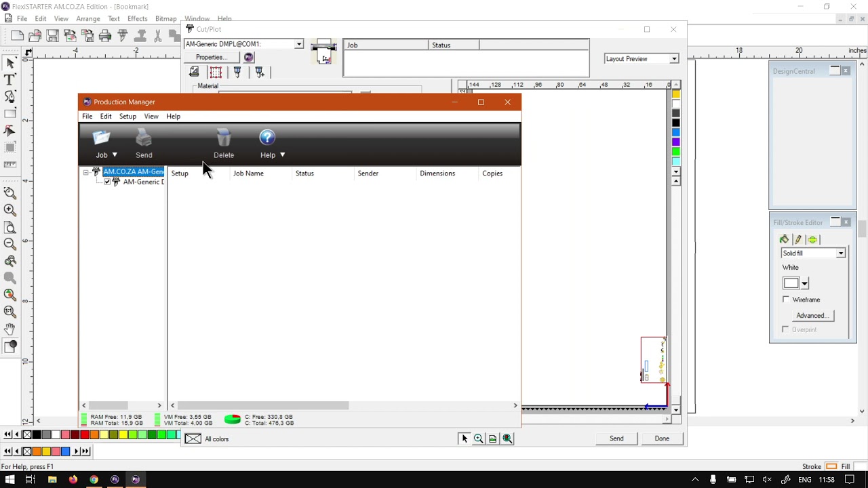The width and height of the screenshot is (868, 488).
Task: Click the Send button in Cut/Plot dialog
Action: [616, 439]
